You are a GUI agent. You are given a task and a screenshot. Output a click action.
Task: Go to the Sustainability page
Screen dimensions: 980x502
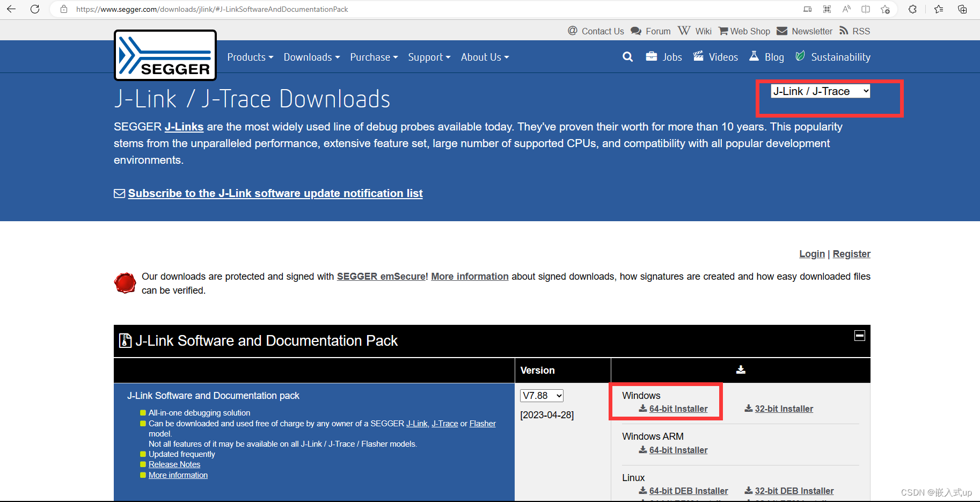coord(833,57)
